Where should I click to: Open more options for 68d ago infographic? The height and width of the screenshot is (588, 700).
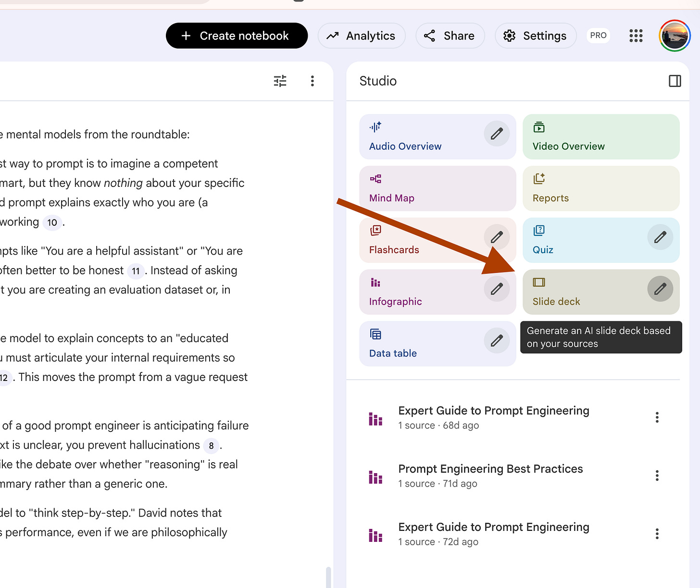click(x=657, y=417)
